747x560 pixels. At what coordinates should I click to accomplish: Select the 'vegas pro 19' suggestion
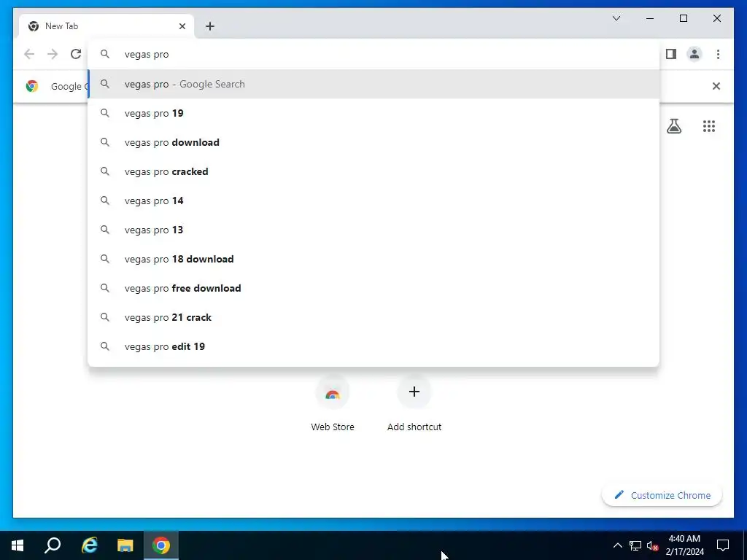point(373,113)
